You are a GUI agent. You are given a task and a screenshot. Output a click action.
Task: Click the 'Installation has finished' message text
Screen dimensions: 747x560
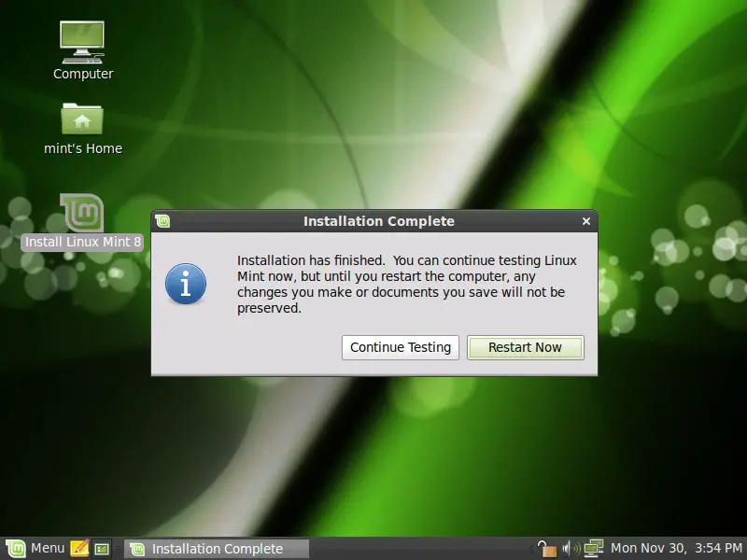point(407,285)
